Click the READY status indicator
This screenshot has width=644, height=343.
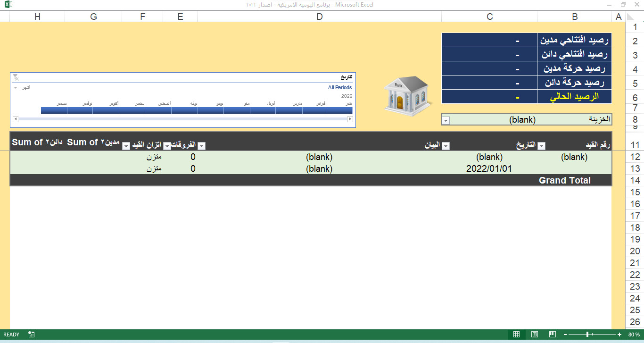(x=11, y=335)
